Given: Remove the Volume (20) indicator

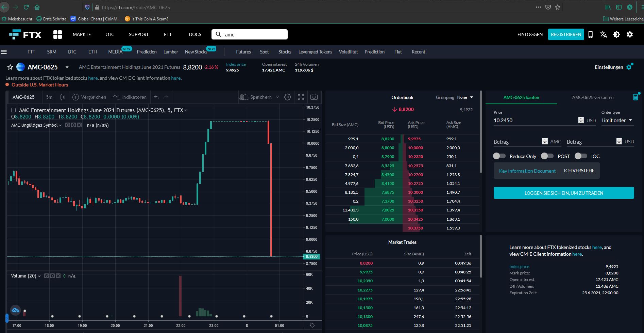Looking at the screenshot, I should tap(58, 276).
